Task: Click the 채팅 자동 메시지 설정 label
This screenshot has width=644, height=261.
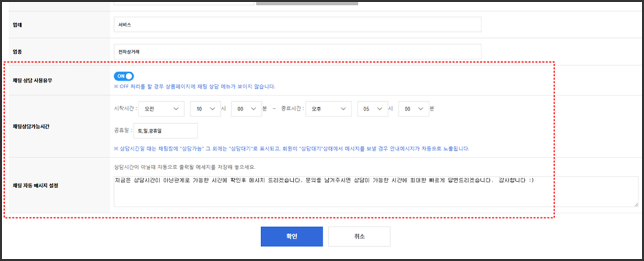Action: point(36,185)
